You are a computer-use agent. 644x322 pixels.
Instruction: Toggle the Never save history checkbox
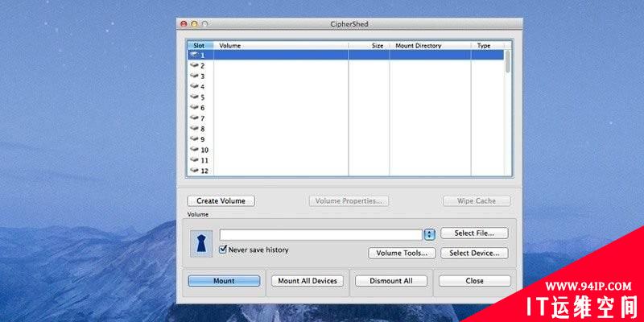click(x=223, y=250)
